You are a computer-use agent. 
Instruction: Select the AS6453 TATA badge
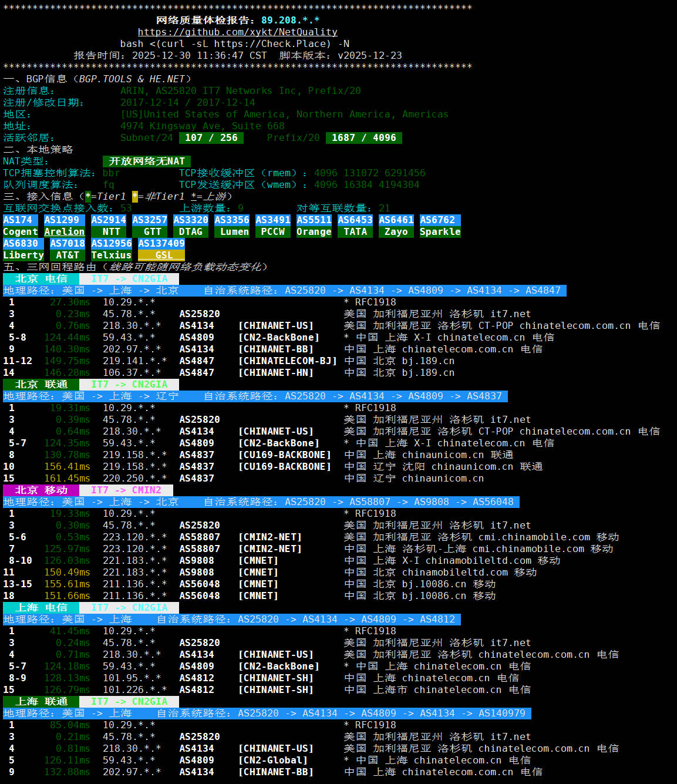pyautogui.click(x=355, y=226)
